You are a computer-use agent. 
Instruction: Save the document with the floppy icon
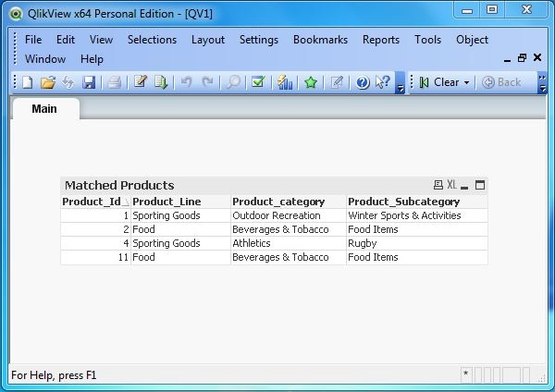[x=89, y=82]
